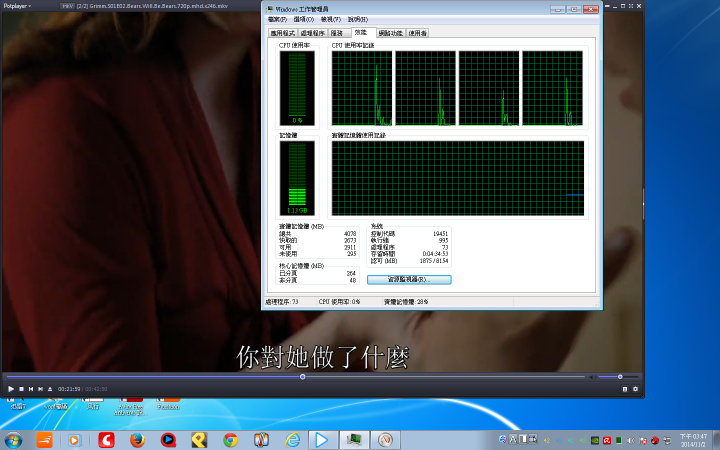Screen dimensions: 720x450
Task: Switch to the 應用程式 tab
Action: pos(282,33)
